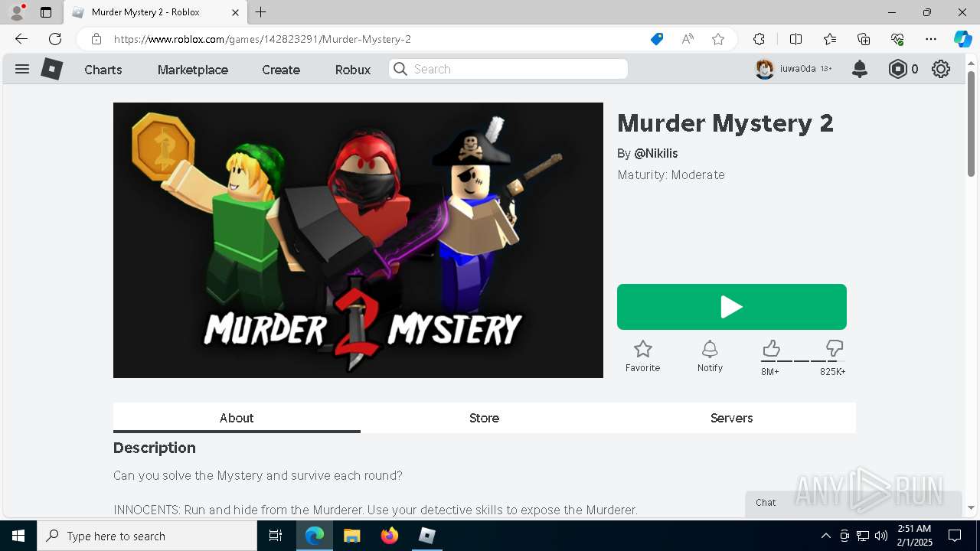Click the iuwa0da profile avatar
The image size is (980, 551).
pyautogui.click(x=764, y=69)
